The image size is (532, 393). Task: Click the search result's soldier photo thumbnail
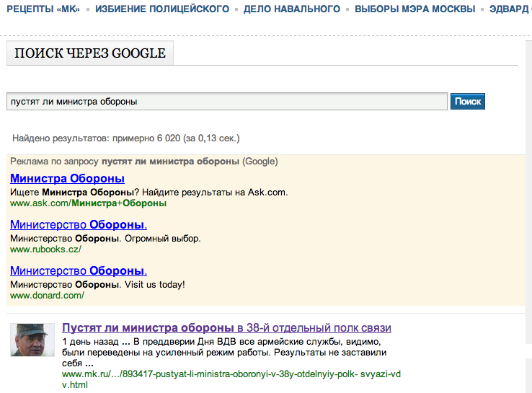(x=32, y=340)
